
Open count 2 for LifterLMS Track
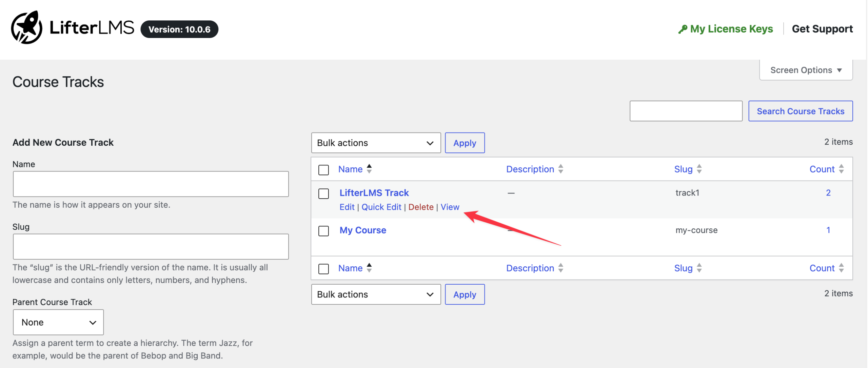[828, 193]
